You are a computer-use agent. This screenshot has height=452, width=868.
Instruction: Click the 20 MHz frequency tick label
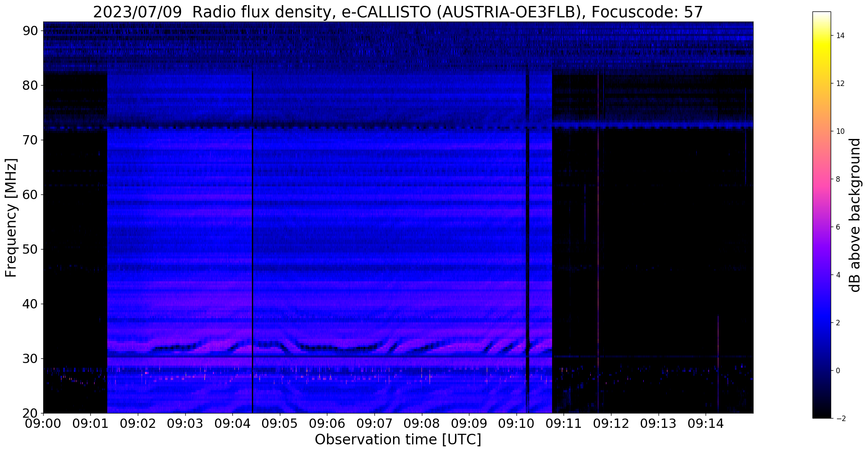click(31, 413)
